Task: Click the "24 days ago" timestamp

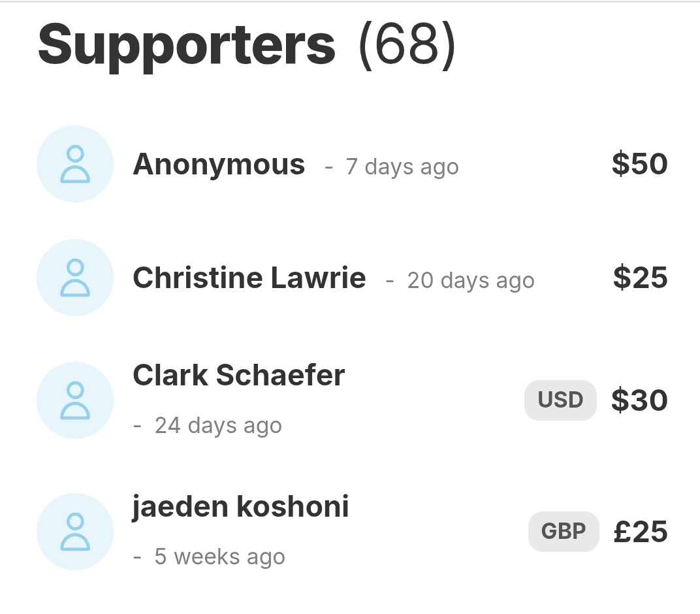Action: point(218,426)
